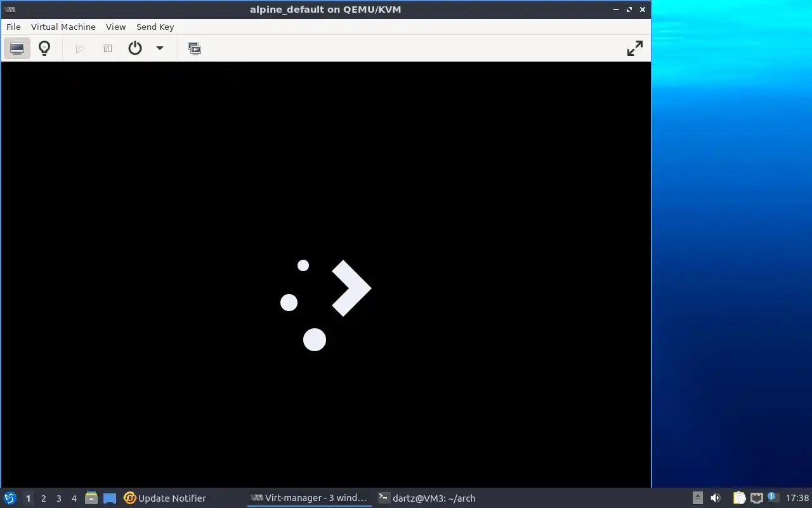Viewport: 812px width, 508px height.
Task: Switch to workspace 4
Action: [74, 498]
